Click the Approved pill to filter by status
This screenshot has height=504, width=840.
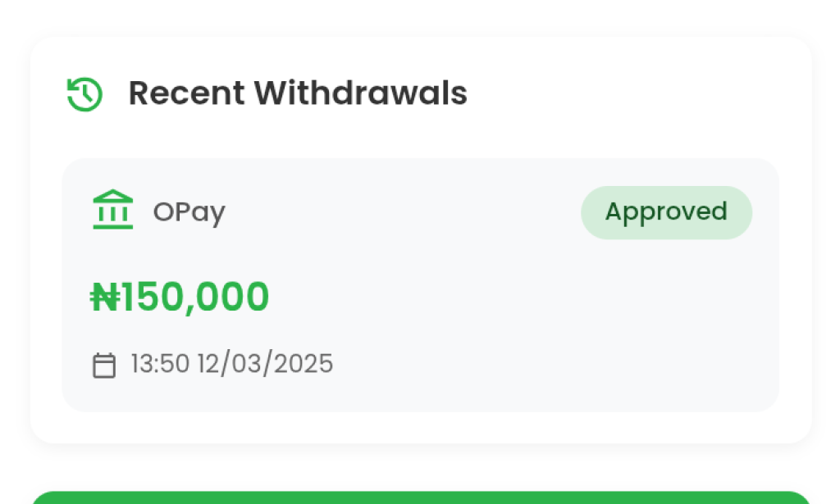point(666,211)
